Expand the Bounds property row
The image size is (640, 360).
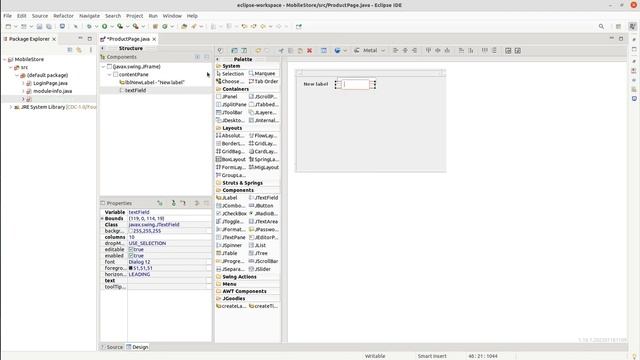(x=102, y=219)
